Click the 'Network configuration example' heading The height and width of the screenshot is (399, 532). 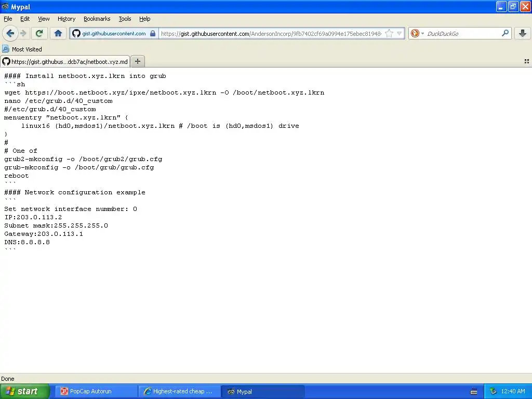[x=85, y=192]
